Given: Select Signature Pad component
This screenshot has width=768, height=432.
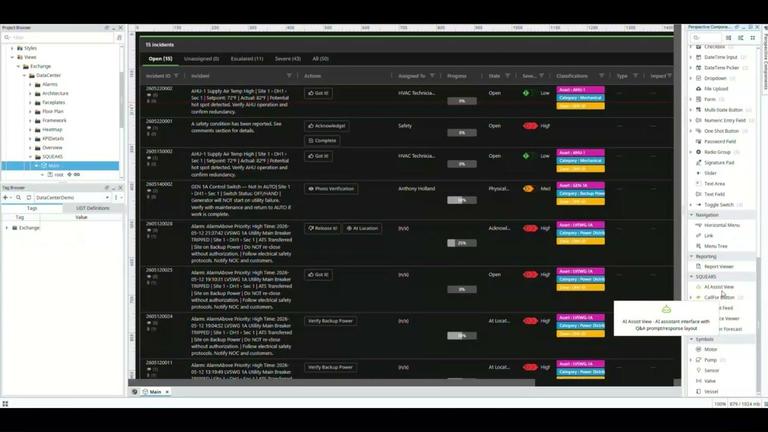Looking at the screenshot, I should (719, 163).
